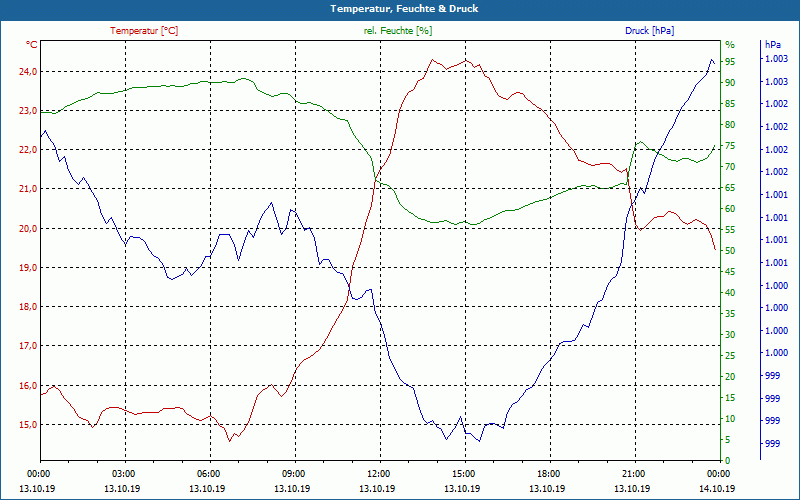Select the 80 humidity axis value
The height and width of the screenshot is (500, 800).
(x=730, y=124)
